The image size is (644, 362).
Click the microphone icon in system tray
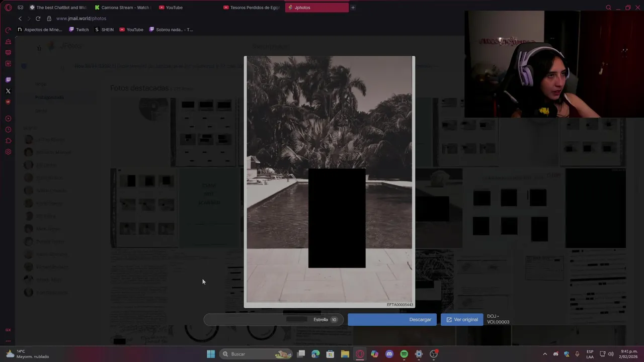577,354
